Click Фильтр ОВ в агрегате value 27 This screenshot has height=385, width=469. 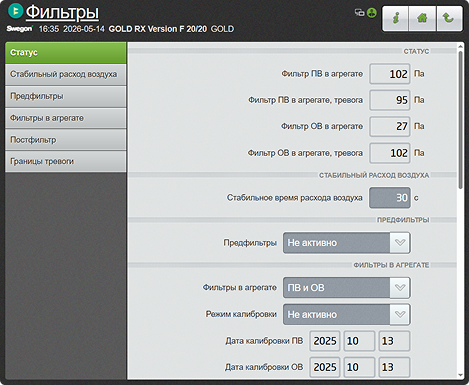390,126
